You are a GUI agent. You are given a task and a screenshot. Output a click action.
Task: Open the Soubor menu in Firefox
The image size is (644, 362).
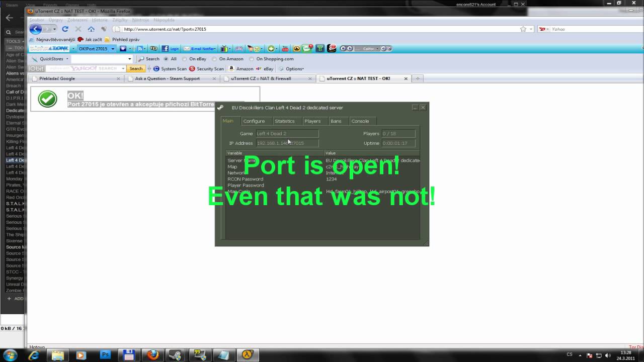tap(37, 20)
